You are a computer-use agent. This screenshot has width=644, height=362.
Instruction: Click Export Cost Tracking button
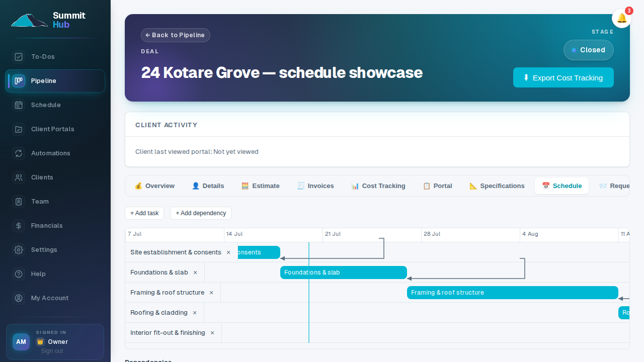(563, 77)
